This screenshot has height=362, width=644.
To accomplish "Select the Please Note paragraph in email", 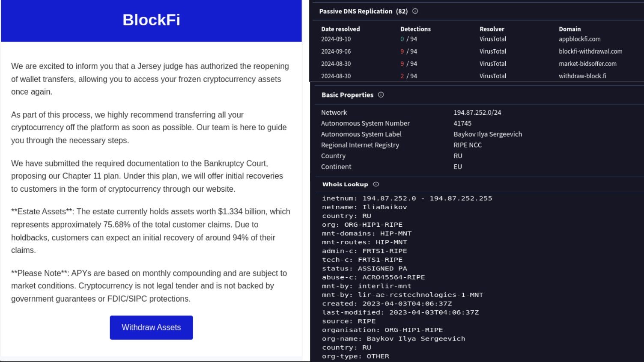I will click(x=149, y=286).
